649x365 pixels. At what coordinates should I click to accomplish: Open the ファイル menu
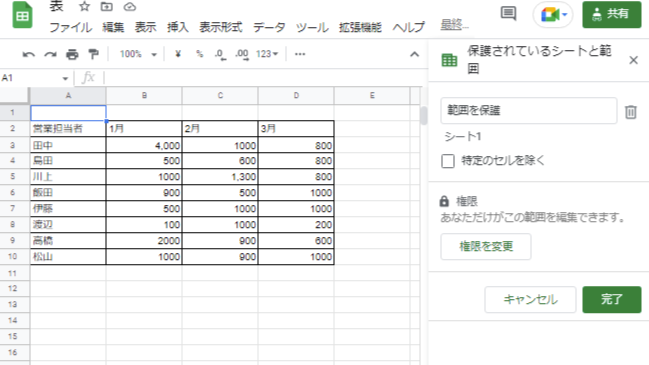(x=71, y=27)
